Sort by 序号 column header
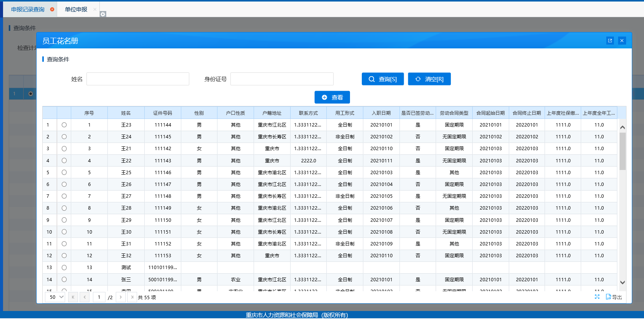This screenshot has width=644, height=319. (89, 113)
